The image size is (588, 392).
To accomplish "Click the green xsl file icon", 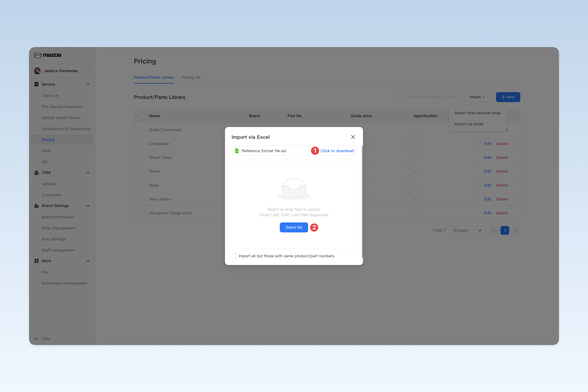I will click(237, 151).
